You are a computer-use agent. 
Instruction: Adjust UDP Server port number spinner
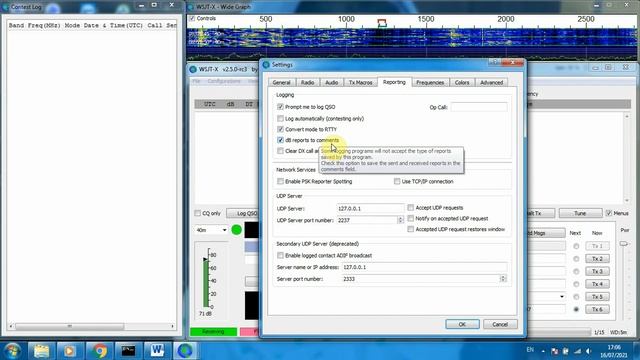click(400, 220)
